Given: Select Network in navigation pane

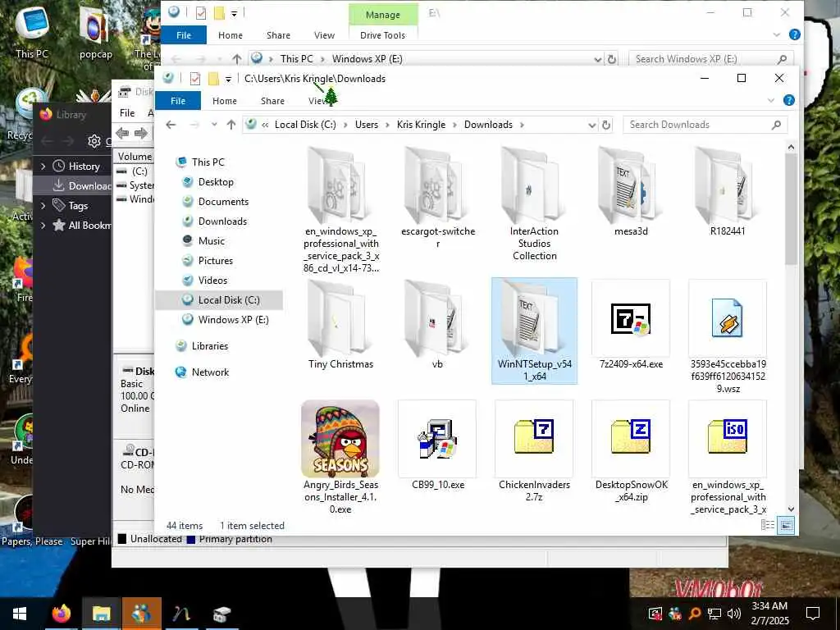Looking at the screenshot, I should click(x=210, y=372).
